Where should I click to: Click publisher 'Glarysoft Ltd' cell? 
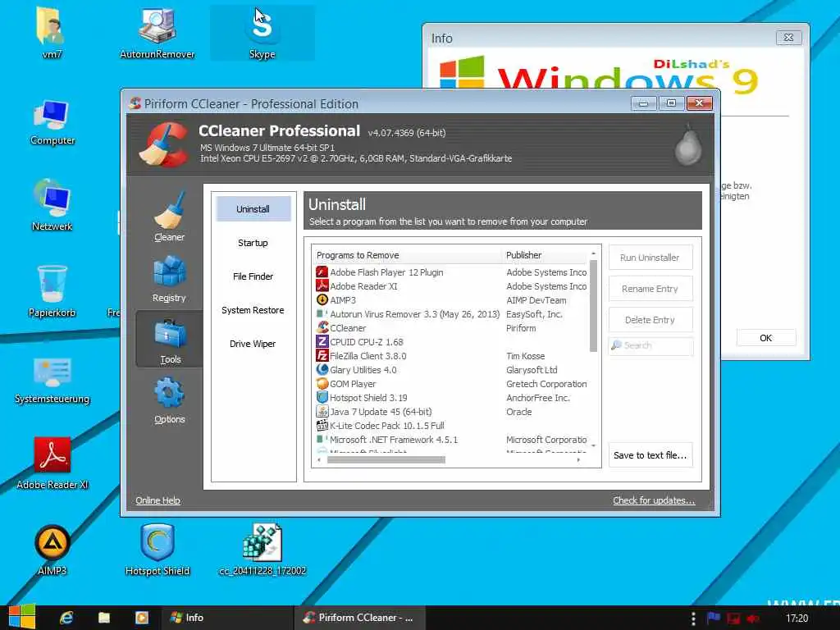coord(532,370)
